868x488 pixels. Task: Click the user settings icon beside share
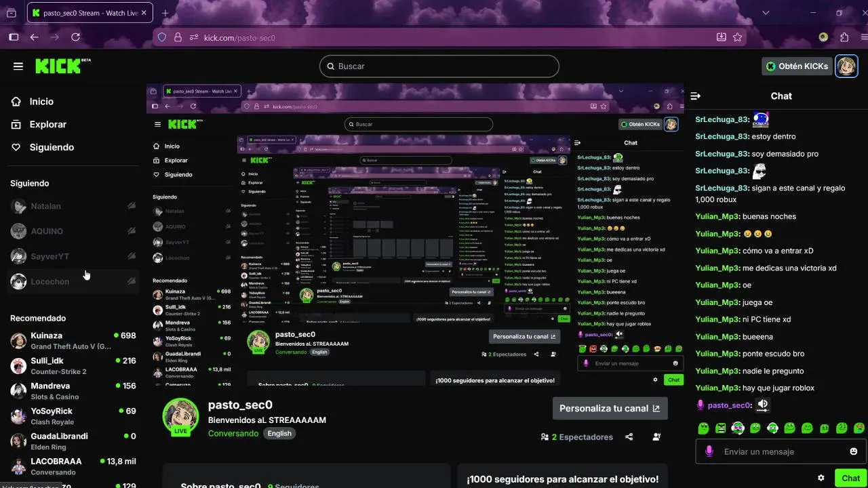click(x=656, y=437)
